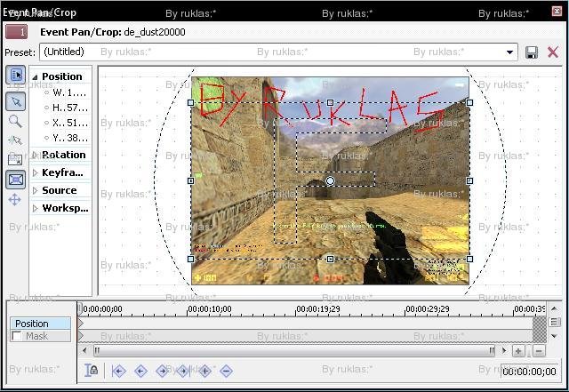Click top-left crop corner handle
The height and width of the screenshot is (392, 569).
191,103
